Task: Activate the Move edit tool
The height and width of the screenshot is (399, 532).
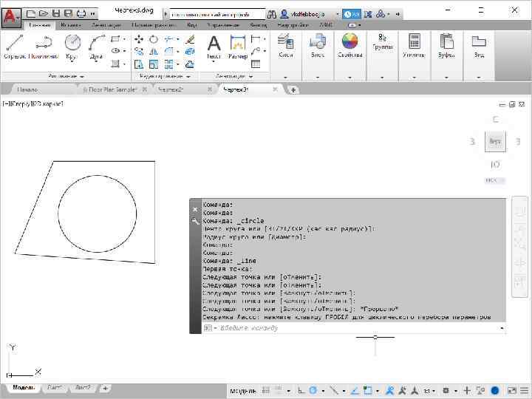Action: 138,39
